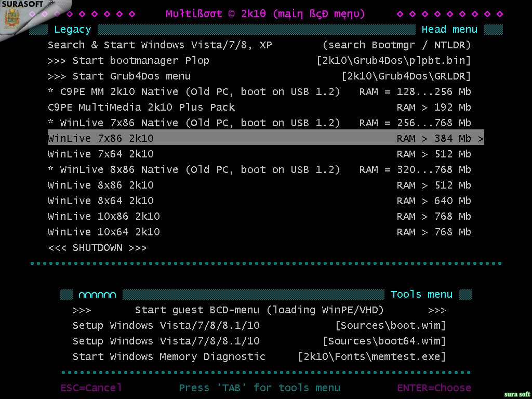Screen dimensions: 532x399
Task: Select C9PE MM 2k10 Native boot entry
Action: pos(259,91)
